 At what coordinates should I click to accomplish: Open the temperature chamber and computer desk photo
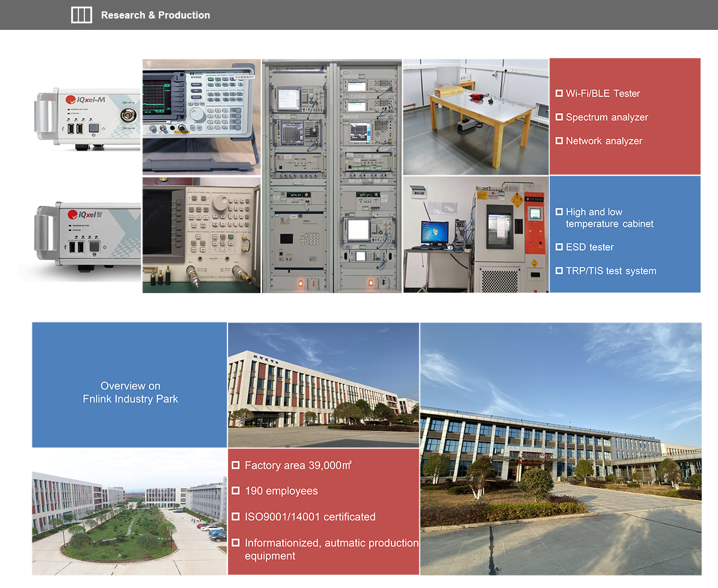pyautogui.click(x=476, y=234)
